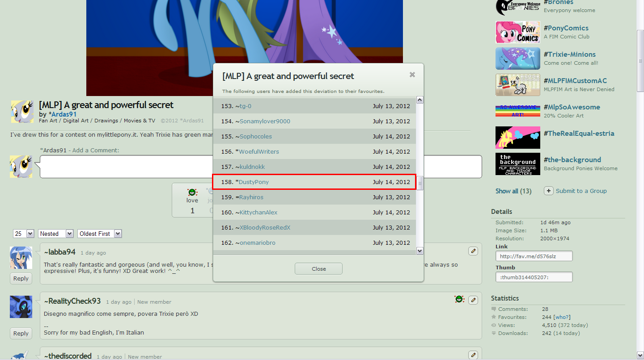Click the MLPFIMCustomAC group icon
The height and width of the screenshot is (360, 644).
(x=518, y=85)
